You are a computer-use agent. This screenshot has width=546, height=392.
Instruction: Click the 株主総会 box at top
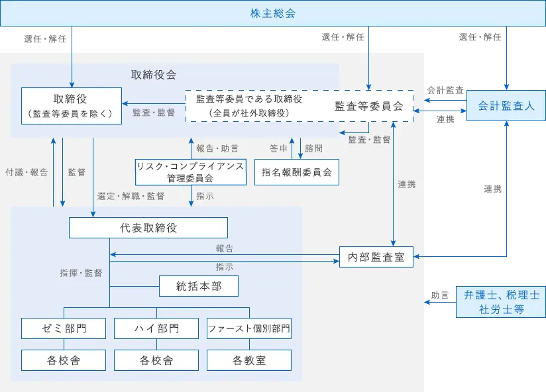pyautogui.click(x=272, y=13)
